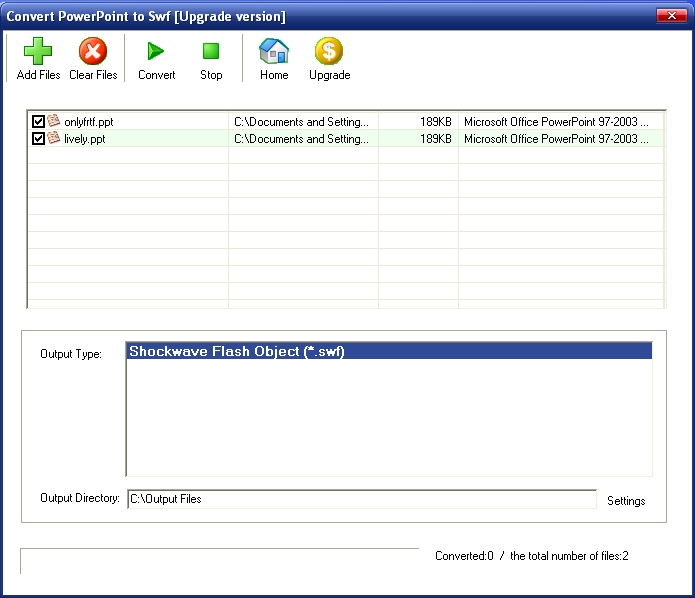Image resolution: width=695 pixels, height=598 pixels.
Task: Uncheck the lively.ppt checkbox
Action: (38, 138)
